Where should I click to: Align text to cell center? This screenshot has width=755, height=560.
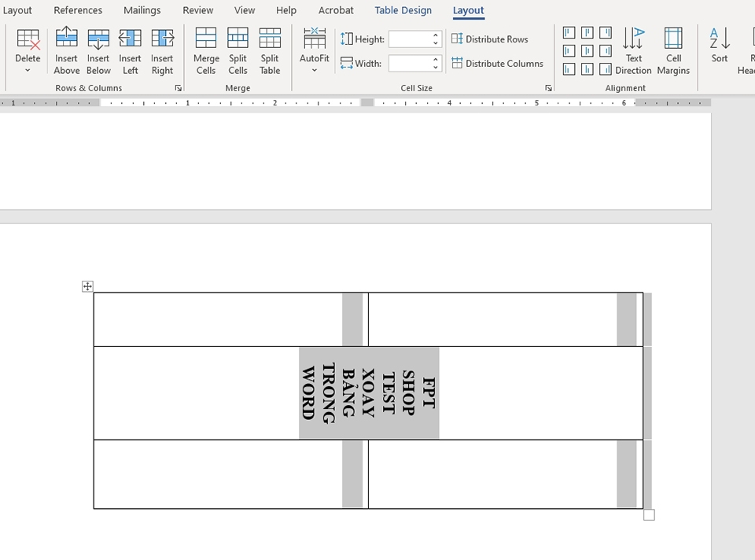click(587, 51)
